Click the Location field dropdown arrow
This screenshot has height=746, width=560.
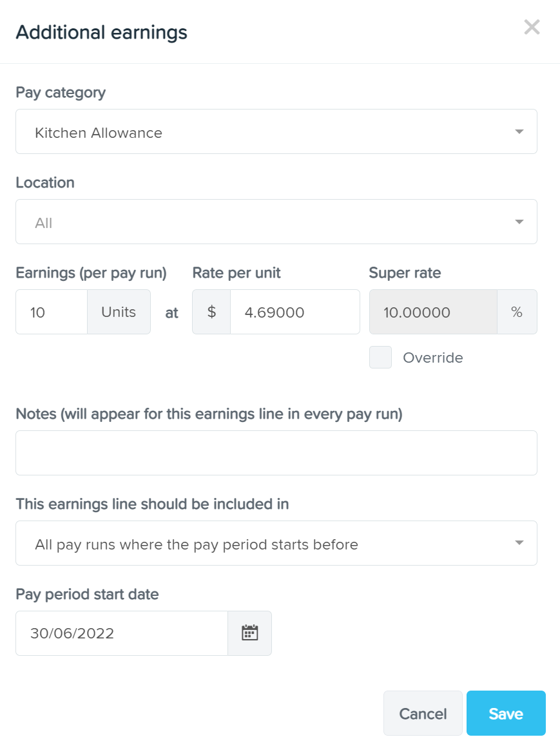point(519,222)
